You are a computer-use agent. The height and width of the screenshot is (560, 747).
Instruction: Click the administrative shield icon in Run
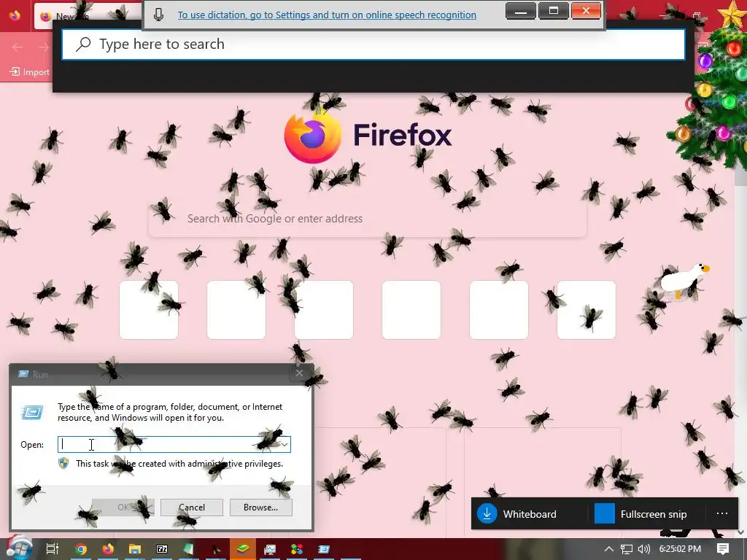[x=63, y=463]
